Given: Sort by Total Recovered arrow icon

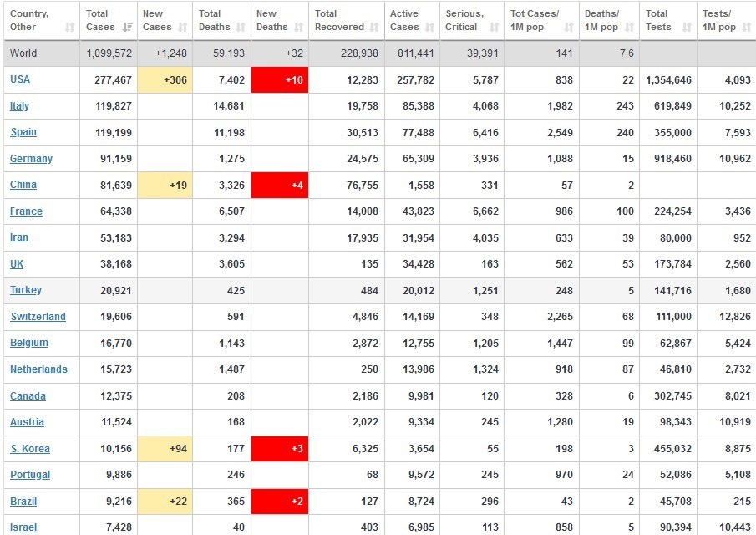Looking at the screenshot, I should (374, 27).
